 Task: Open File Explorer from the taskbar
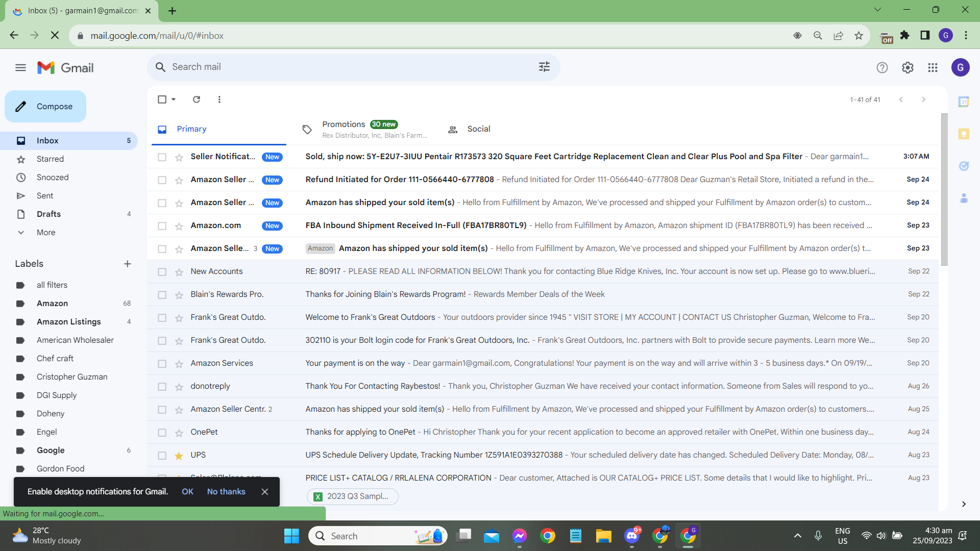click(603, 536)
